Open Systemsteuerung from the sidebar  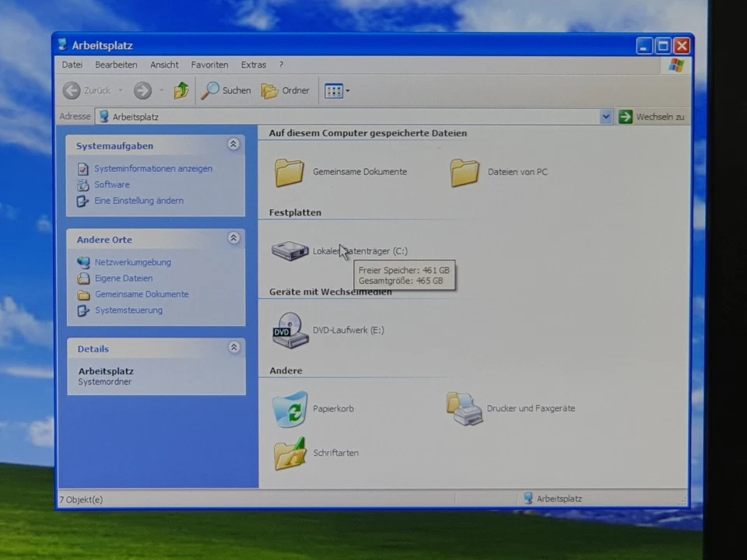(128, 310)
